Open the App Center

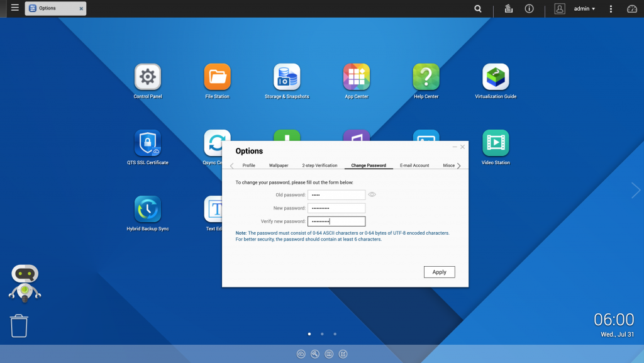pos(356,77)
